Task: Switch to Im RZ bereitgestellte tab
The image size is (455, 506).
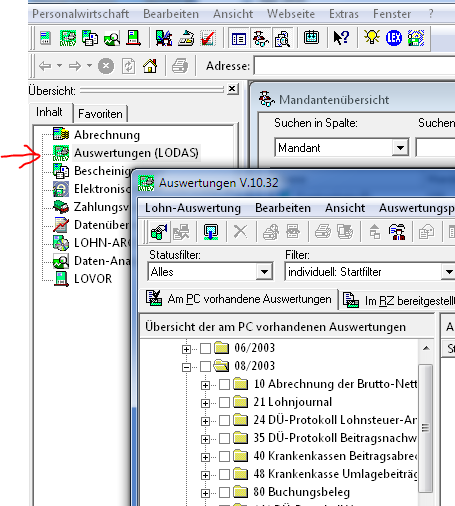Action: click(398, 301)
